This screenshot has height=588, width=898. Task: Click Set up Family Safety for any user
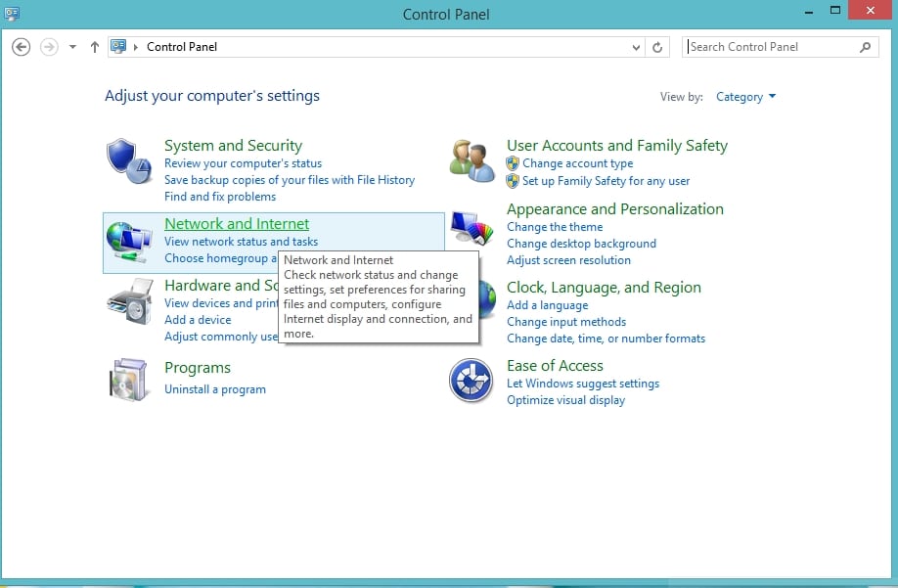606,181
